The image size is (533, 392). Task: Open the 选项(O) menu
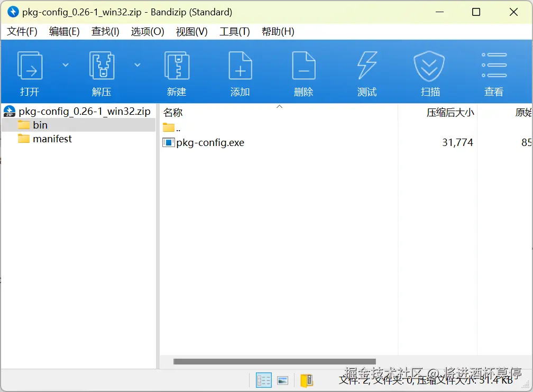pyautogui.click(x=148, y=32)
